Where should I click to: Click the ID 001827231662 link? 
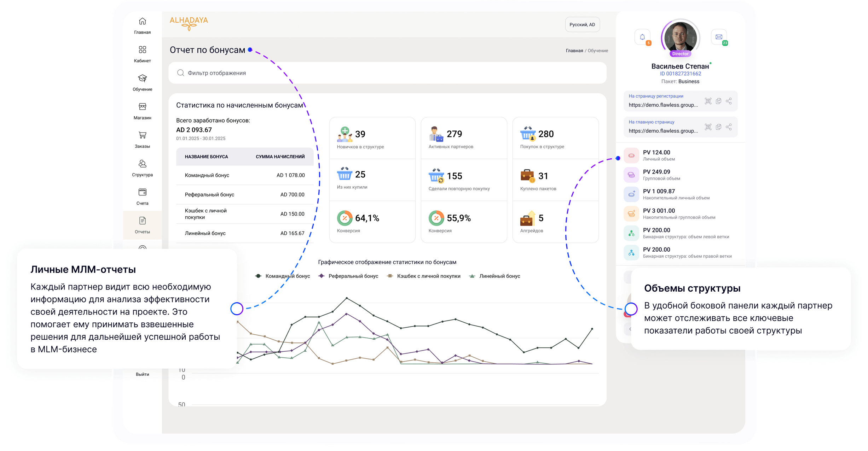(x=680, y=74)
